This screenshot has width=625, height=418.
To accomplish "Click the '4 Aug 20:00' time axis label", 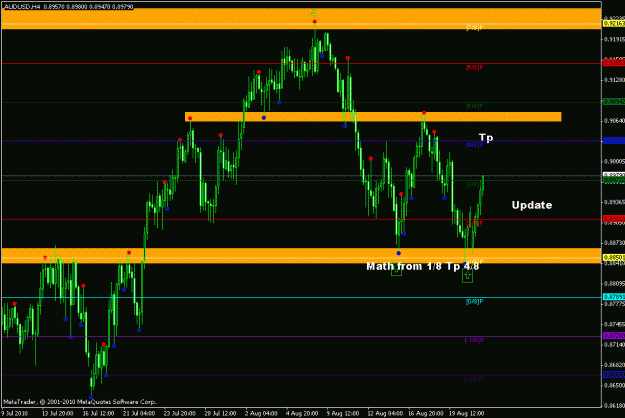I will 302,413.
